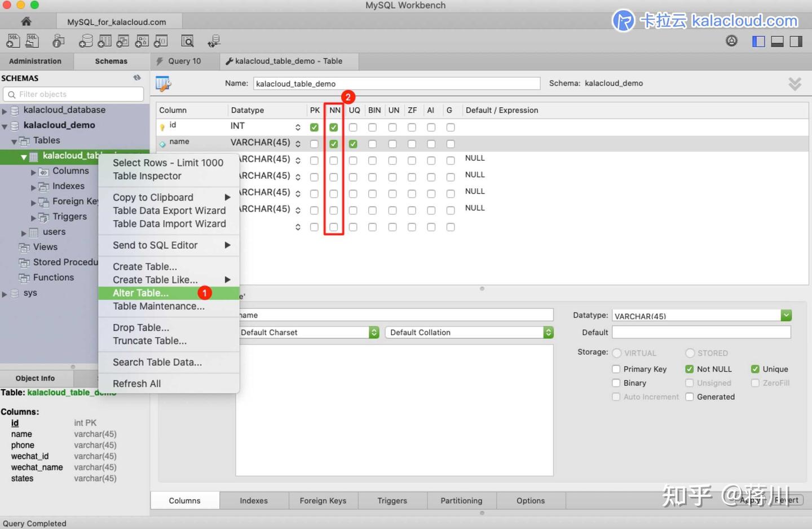Image resolution: width=812 pixels, height=529 pixels.
Task: Open the Datatype dropdown showing VARCHAR(45)
Action: [786, 315]
